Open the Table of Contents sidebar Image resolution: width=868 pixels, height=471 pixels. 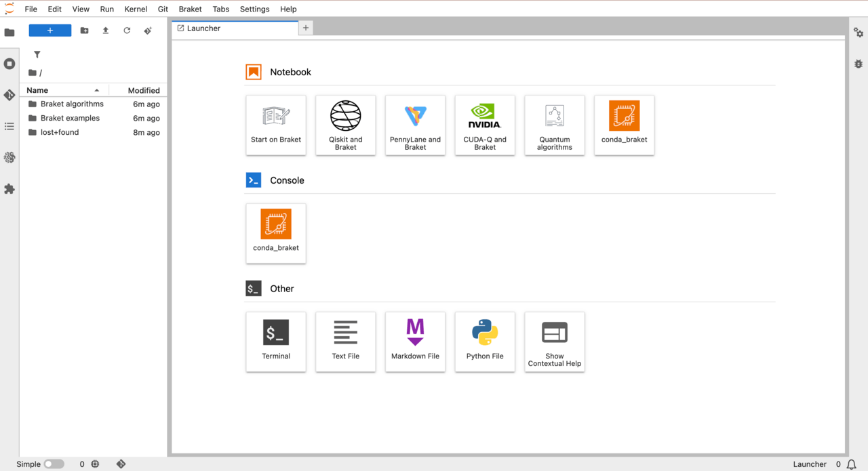tap(9, 126)
